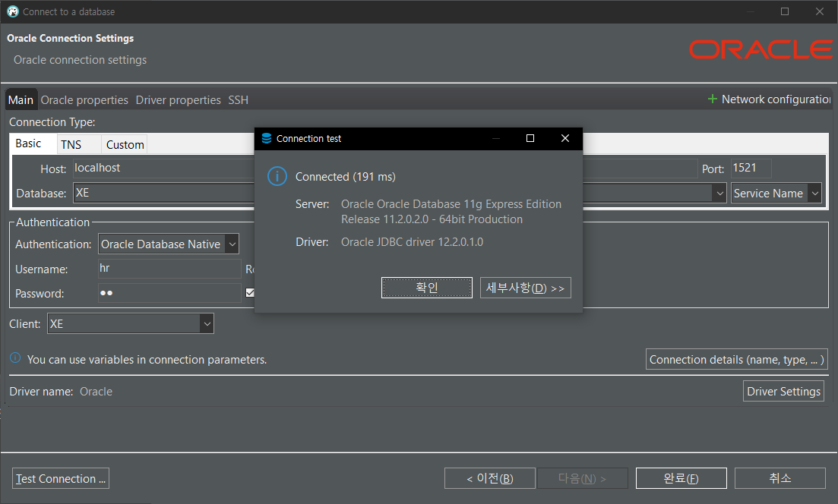Image resolution: width=838 pixels, height=504 pixels.
Task: Open Driver Settings
Action: (x=783, y=391)
